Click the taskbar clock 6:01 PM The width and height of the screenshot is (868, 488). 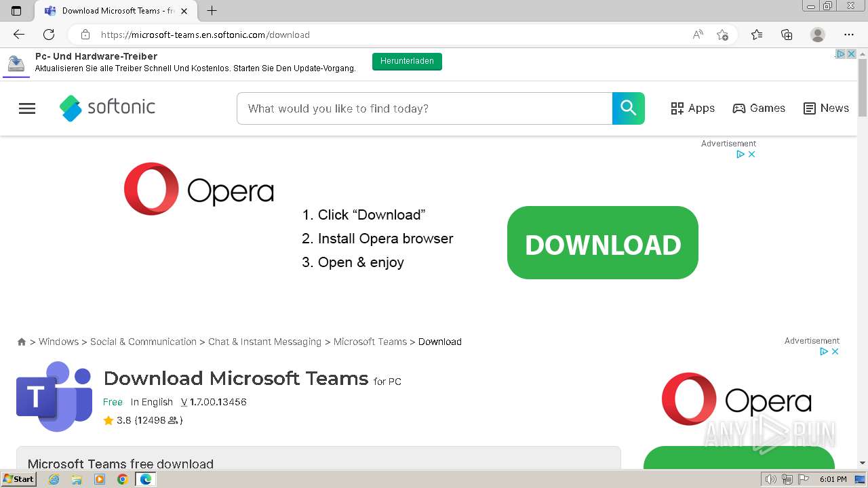833,479
